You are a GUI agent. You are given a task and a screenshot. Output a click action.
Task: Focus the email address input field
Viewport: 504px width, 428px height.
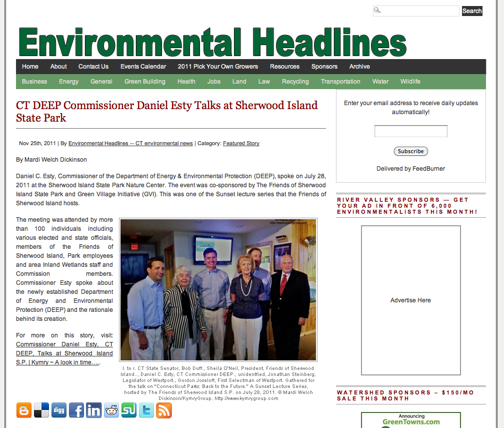coord(410,131)
